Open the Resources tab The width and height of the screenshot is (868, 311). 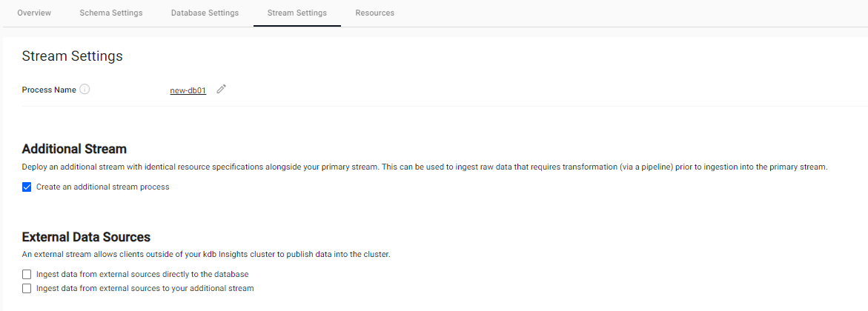pos(374,13)
